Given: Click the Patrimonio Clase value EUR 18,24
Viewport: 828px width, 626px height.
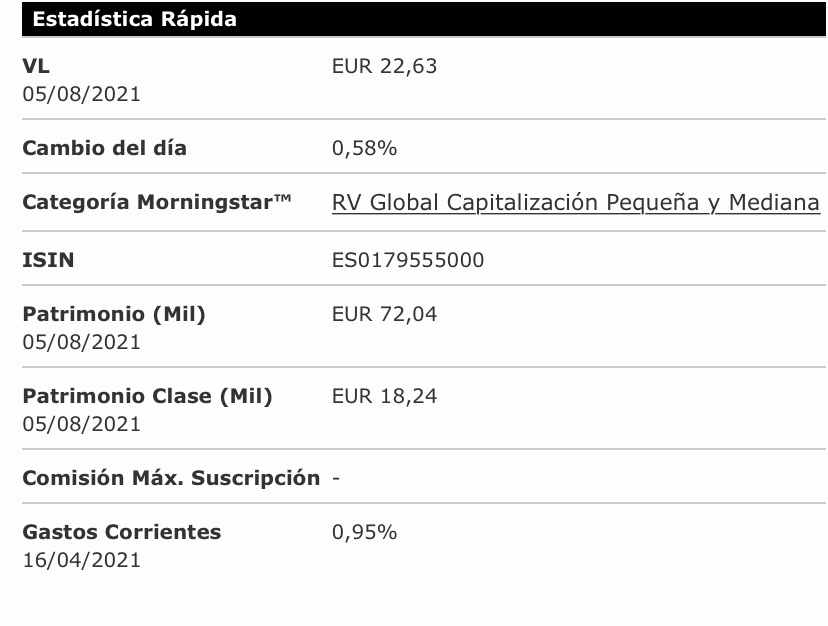Looking at the screenshot, I should [384, 396].
